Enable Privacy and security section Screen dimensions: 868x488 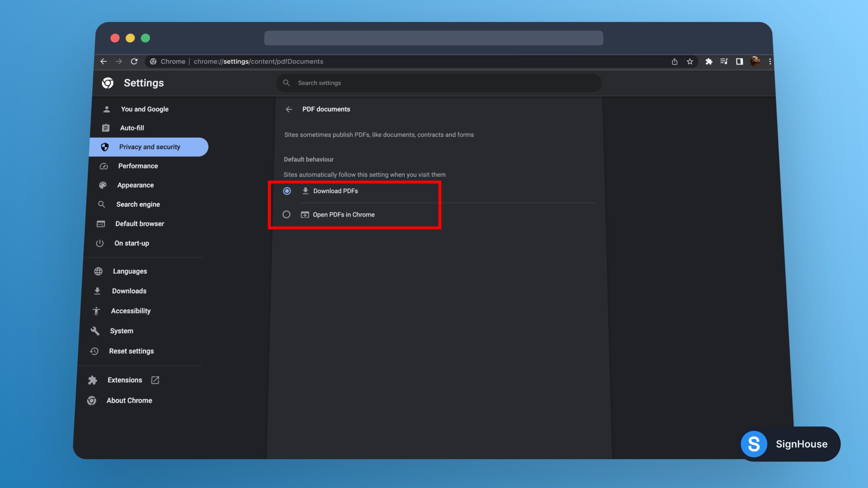coord(150,147)
